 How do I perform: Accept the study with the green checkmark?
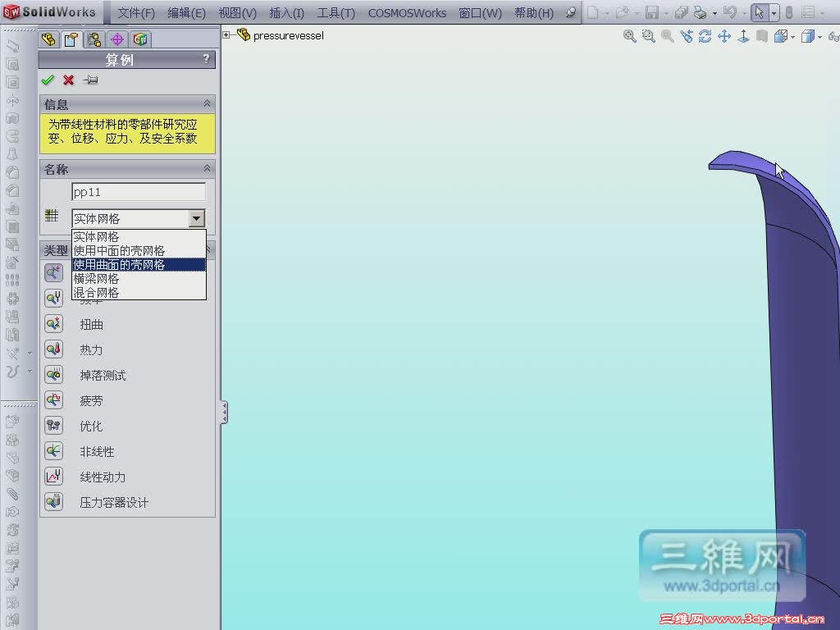48,80
